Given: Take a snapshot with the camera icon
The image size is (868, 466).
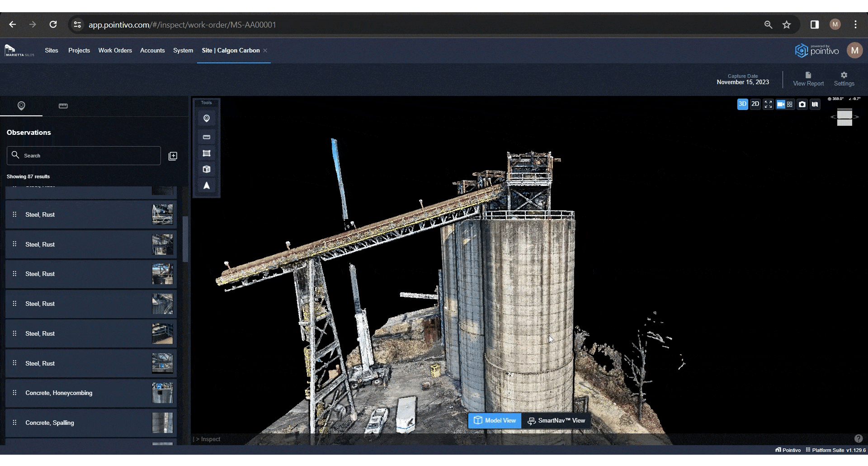Looking at the screenshot, I should tap(802, 105).
